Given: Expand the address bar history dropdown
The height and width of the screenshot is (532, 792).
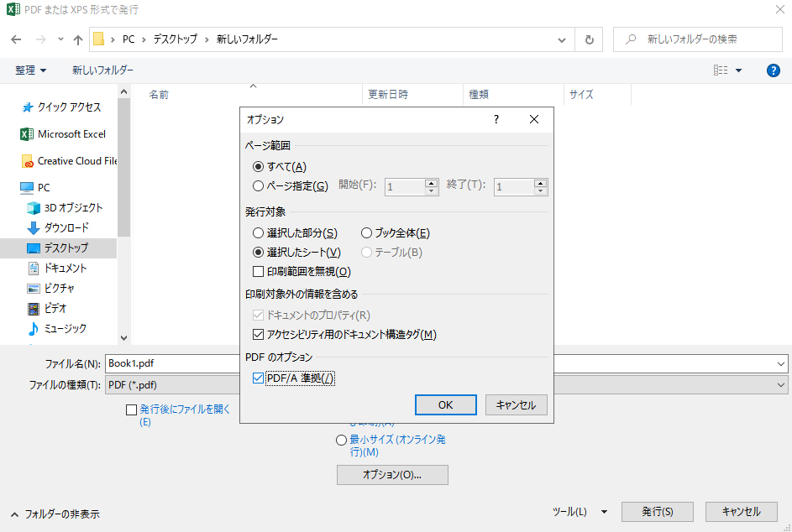Looking at the screenshot, I should [562, 39].
